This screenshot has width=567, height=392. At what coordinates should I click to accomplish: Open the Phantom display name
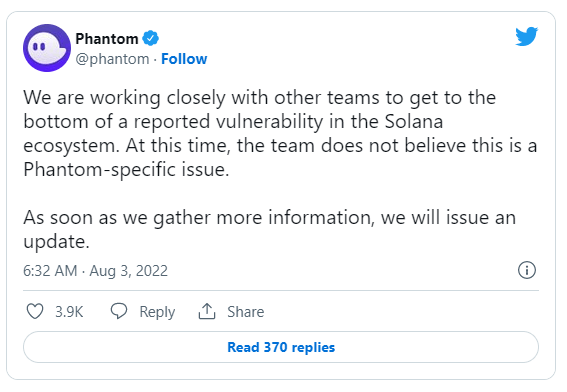click(x=107, y=38)
